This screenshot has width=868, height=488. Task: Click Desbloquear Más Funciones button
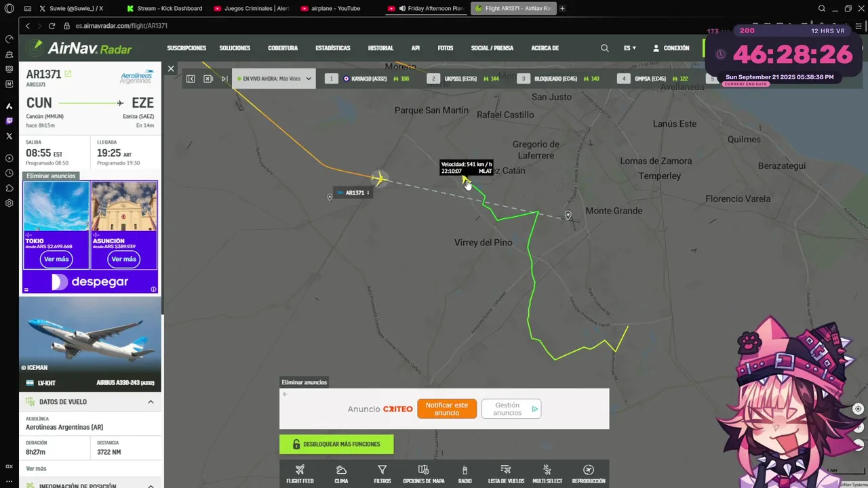point(336,445)
